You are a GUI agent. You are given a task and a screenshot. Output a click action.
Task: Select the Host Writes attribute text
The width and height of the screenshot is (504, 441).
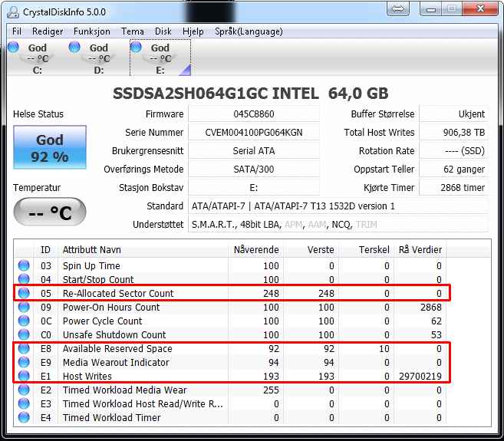(87, 377)
